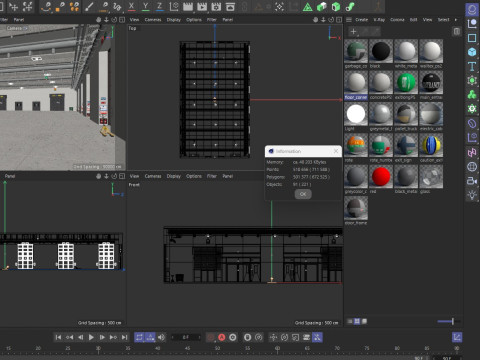Select the garbage material thumbnail
This screenshot has width=480, height=360.
click(356, 51)
